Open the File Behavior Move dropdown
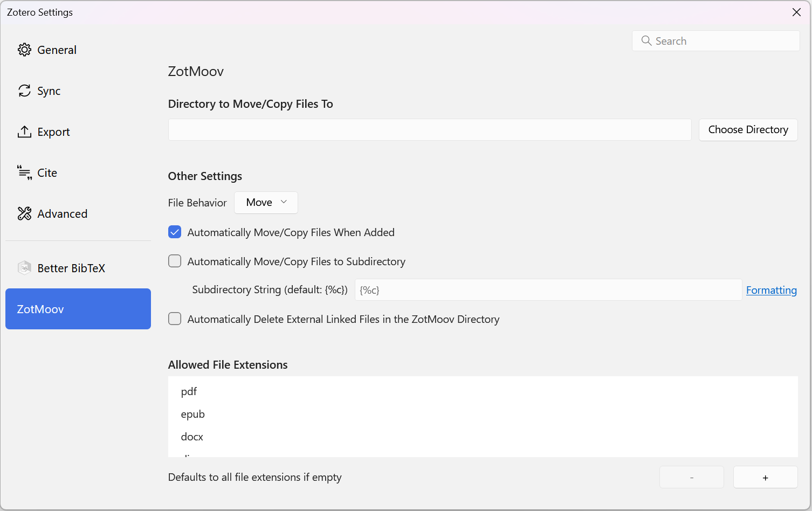This screenshot has height=511, width=812. click(x=266, y=203)
